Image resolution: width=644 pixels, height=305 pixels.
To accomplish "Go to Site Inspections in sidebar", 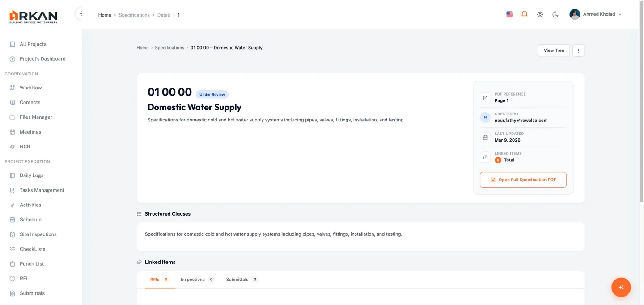I will (38, 234).
